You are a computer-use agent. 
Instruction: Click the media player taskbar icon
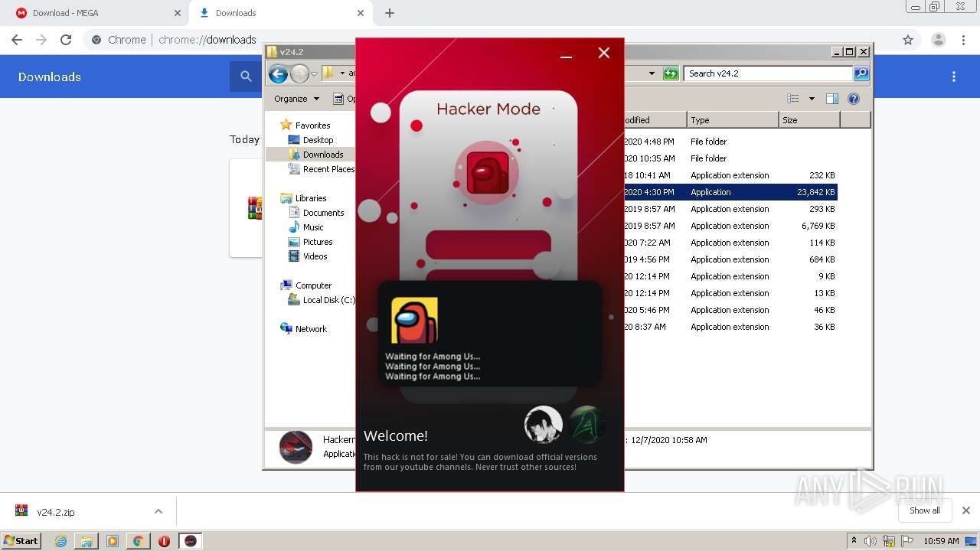(x=113, y=541)
